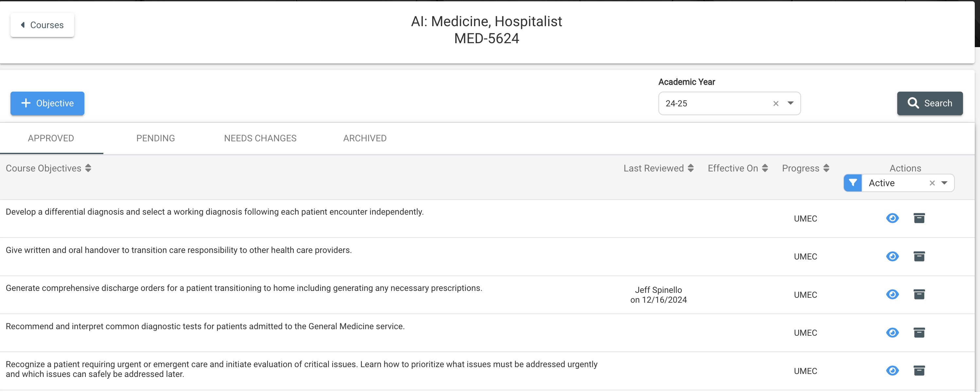Archive the urgent care objective
The width and height of the screenshot is (980, 392).
click(x=919, y=370)
